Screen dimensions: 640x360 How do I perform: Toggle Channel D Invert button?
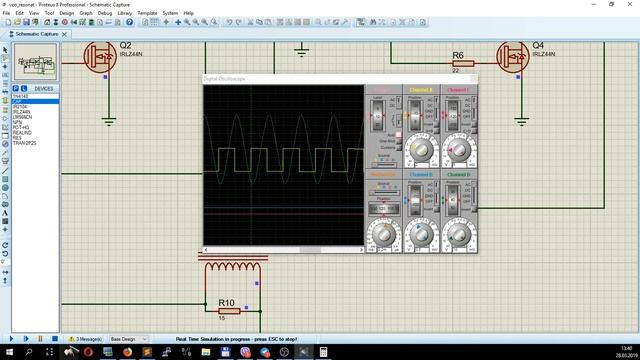[x=474, y=209]
